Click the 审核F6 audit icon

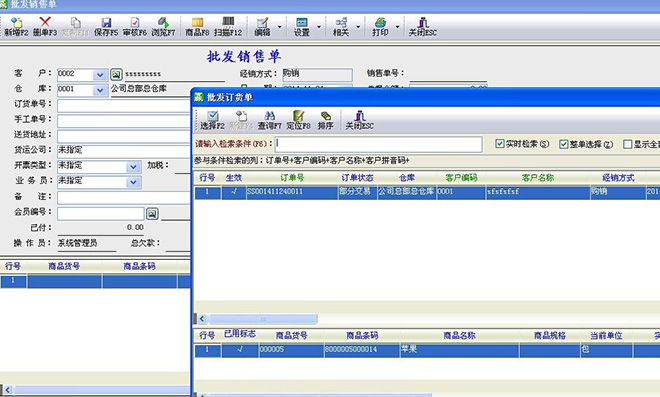coord(135,27)
